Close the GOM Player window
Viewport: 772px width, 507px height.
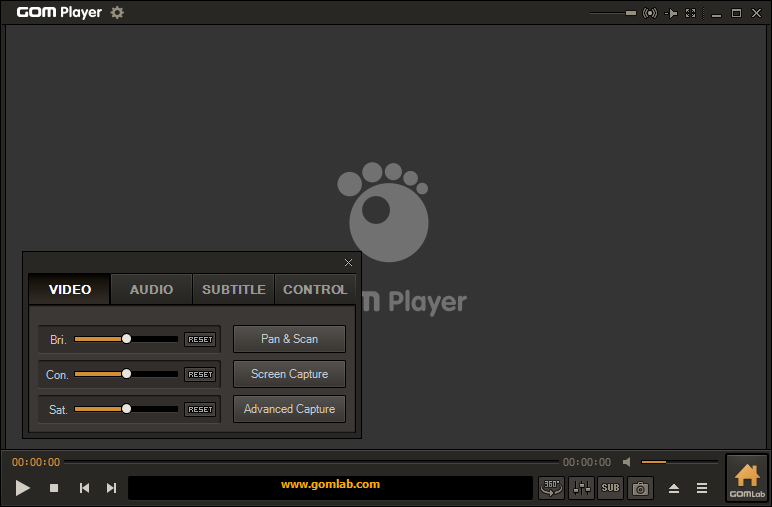point(756,13)
